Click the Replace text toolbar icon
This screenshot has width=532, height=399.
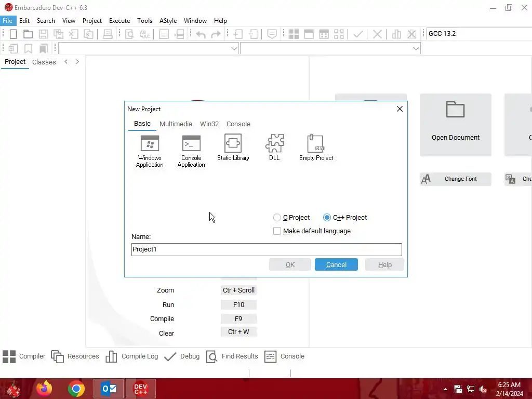pos(144,34)
